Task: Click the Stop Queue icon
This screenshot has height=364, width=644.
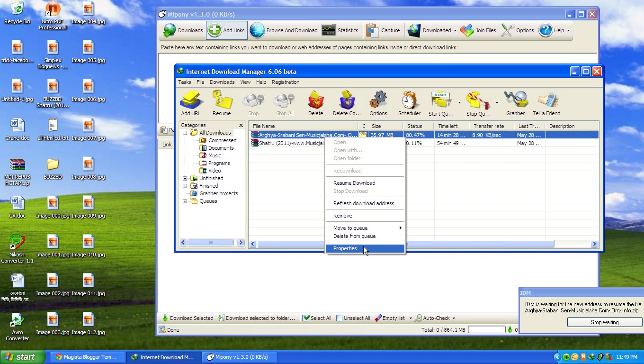Action: coord(478,103)
